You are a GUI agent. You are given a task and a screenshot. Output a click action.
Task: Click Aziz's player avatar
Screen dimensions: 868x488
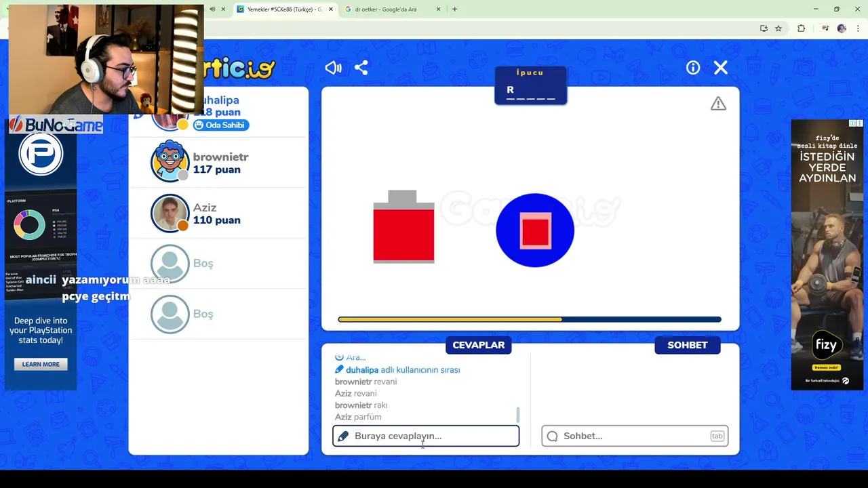170,213
